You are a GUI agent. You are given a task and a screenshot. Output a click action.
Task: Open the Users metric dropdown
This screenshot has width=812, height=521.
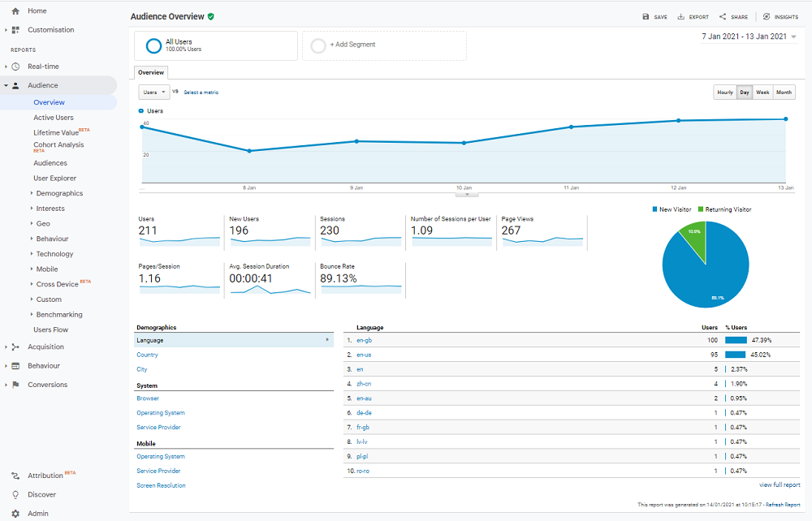coord(153,92)
